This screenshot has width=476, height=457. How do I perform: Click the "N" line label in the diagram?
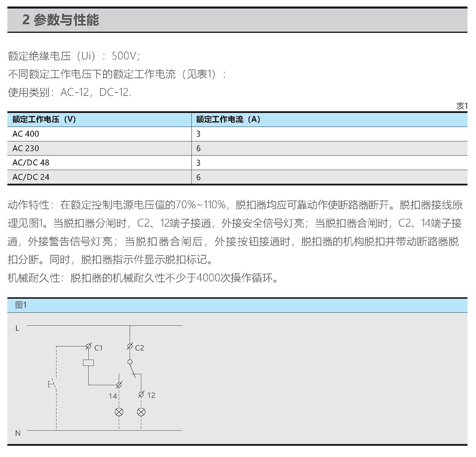coord(17,433)
